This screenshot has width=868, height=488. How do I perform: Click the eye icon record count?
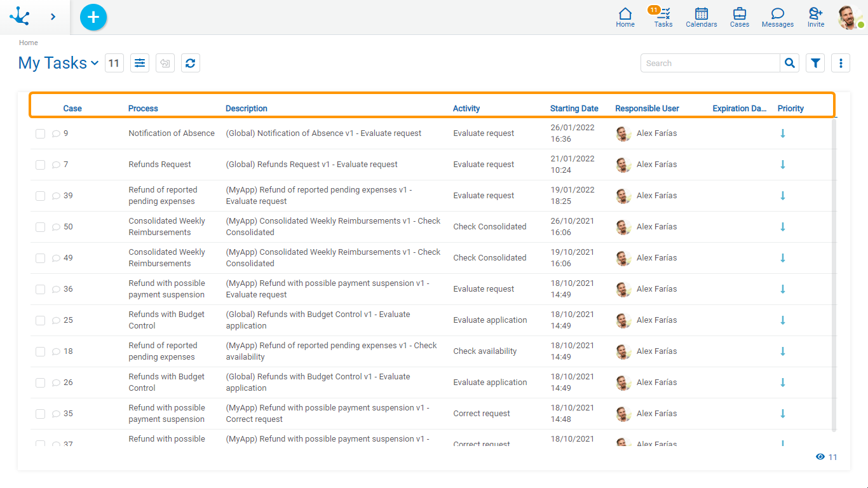point(820,457)
